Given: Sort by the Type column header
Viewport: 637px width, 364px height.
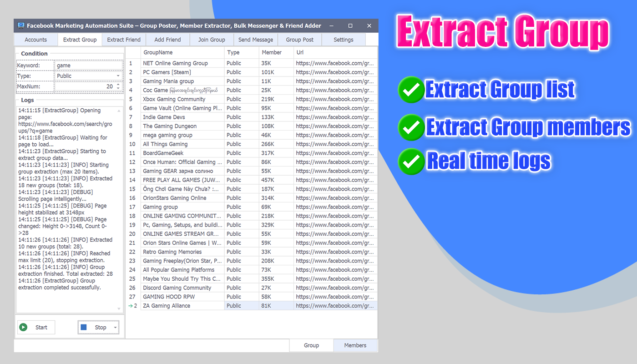Looking at the screenshot, I should (x=242, y=52).
